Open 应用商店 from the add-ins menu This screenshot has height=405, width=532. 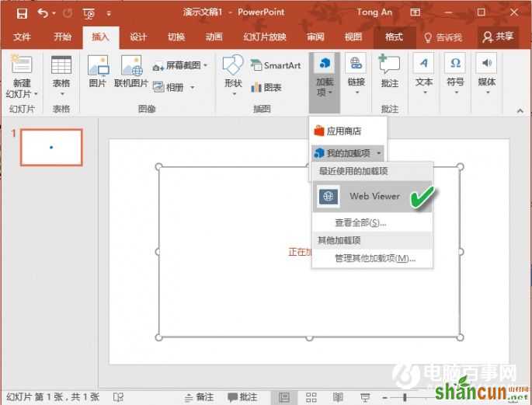(348, 131)
